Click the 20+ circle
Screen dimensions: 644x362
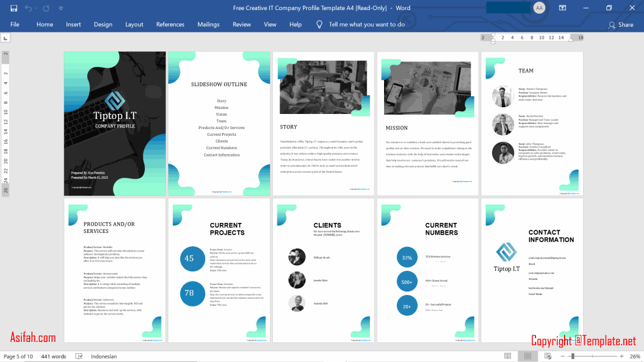(407, 306)
